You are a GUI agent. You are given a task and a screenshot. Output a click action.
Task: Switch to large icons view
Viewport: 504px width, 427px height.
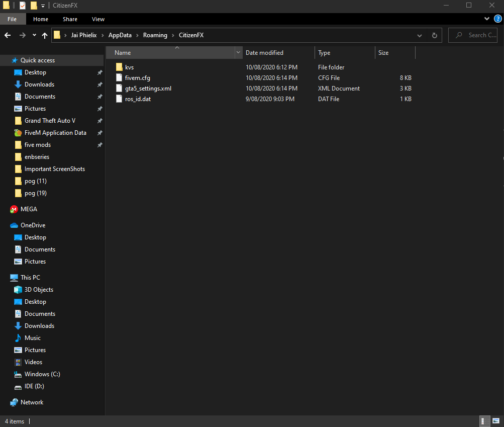coord(495,421)
